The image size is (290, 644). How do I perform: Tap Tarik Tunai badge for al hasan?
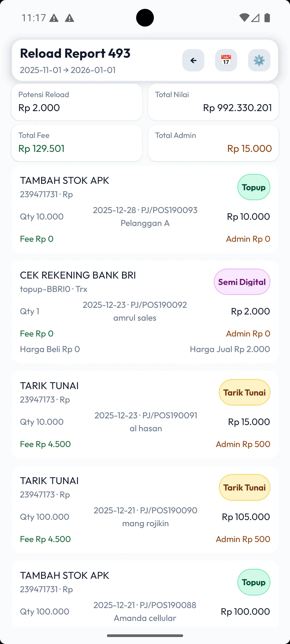click(x=245, y=393)
